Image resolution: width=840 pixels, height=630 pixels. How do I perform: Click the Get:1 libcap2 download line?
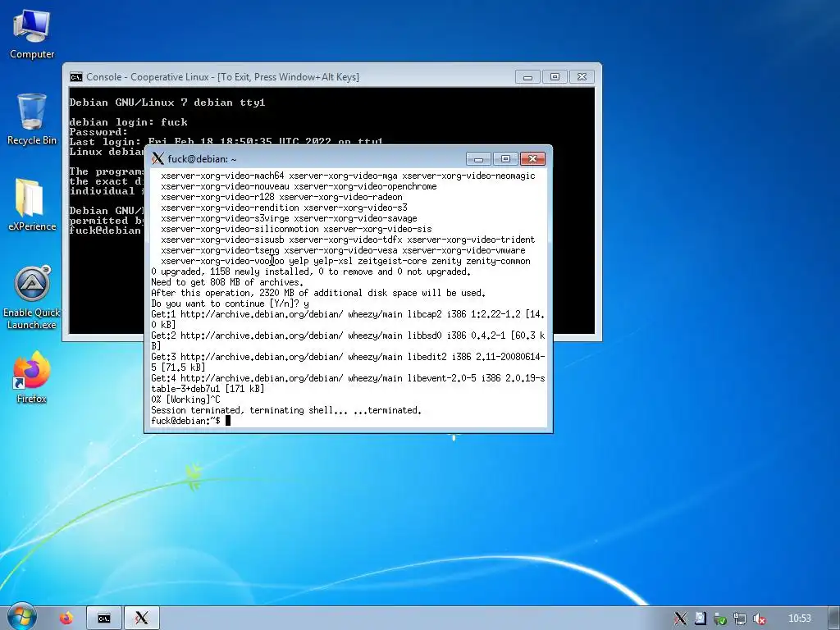click(x=348, y=319)
